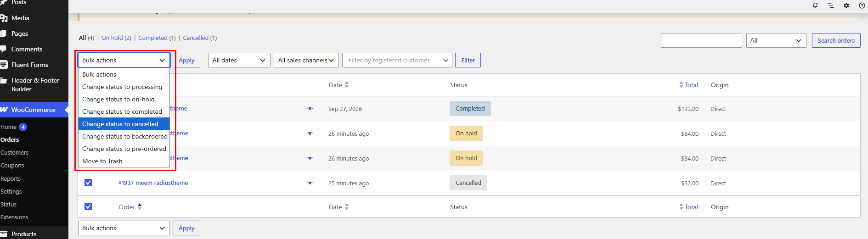Open notifications bell icon in top bar
This screenshot has width=868, height=239.
pyautogui.click(x=815, y=6)
